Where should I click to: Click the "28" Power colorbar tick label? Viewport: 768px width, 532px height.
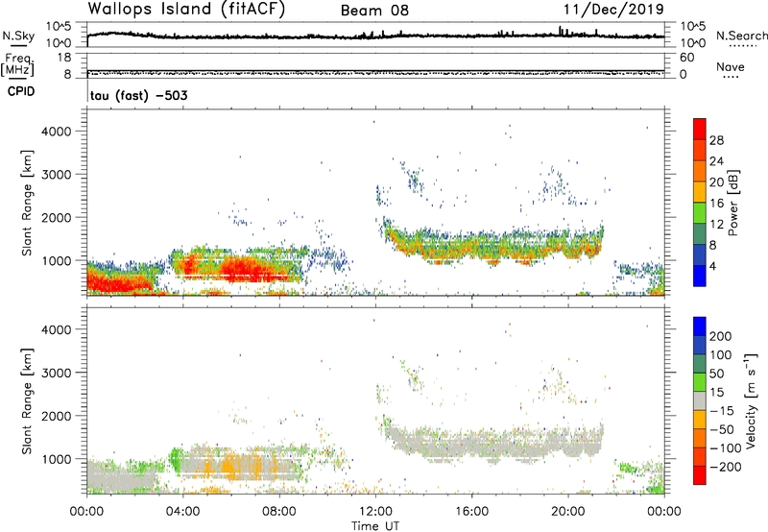click(x=716, y=140)
